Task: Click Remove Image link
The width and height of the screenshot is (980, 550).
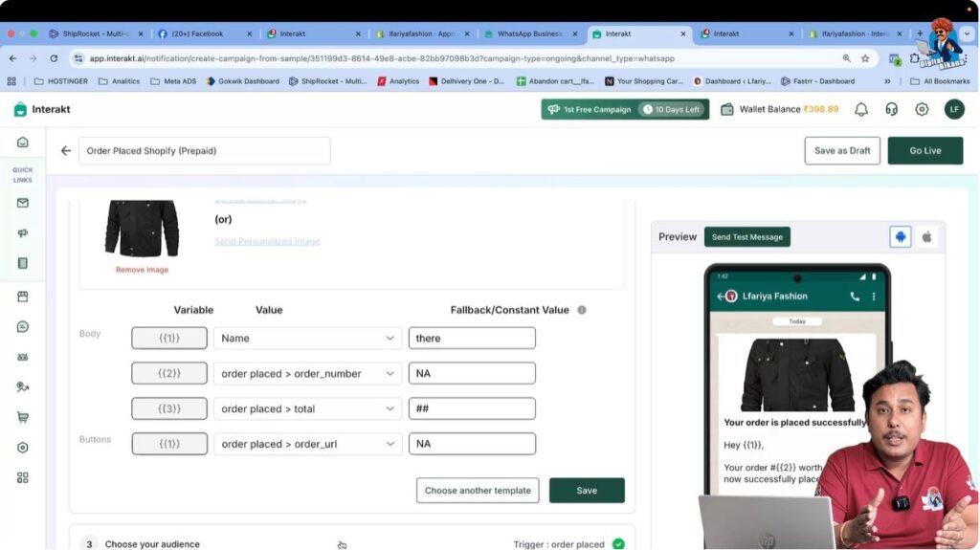Action: point(142,270)
